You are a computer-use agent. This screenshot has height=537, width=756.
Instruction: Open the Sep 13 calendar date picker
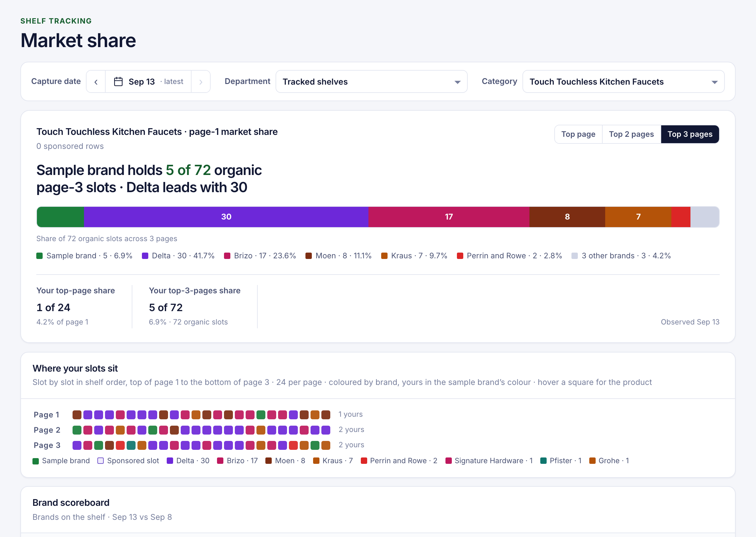[x=148, y=82]
